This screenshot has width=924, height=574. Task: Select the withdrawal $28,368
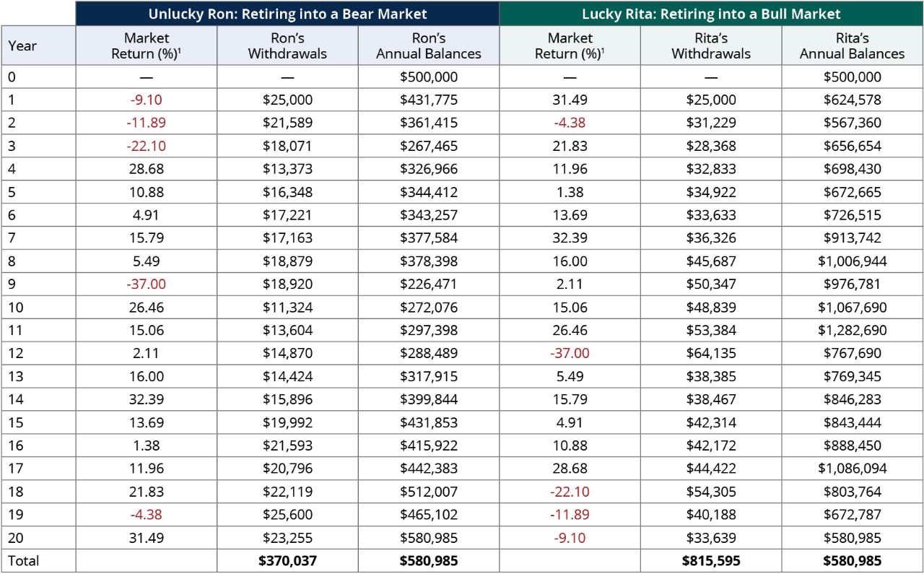(711, 146)
